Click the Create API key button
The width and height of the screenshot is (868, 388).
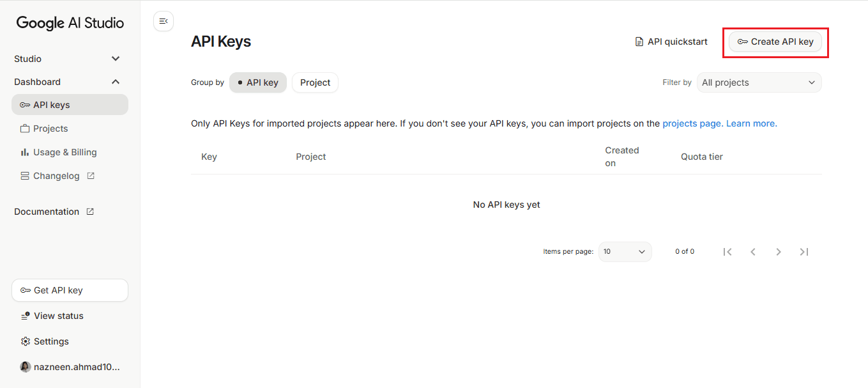click(775, 42)
